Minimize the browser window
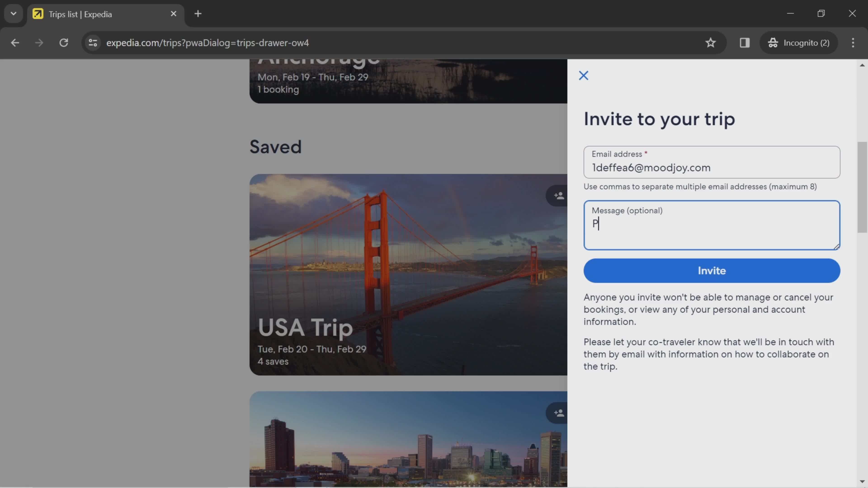This screenshot has height=488, width=868. coord(790,14)
